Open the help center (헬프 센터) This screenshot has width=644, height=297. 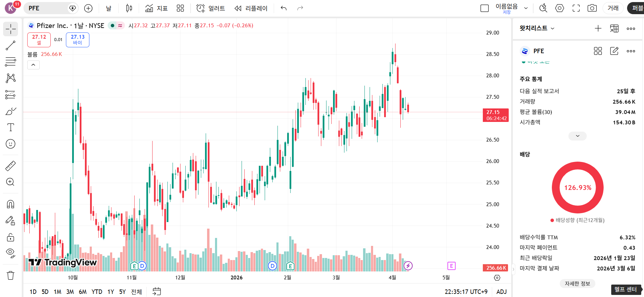[x=625, y=289]
